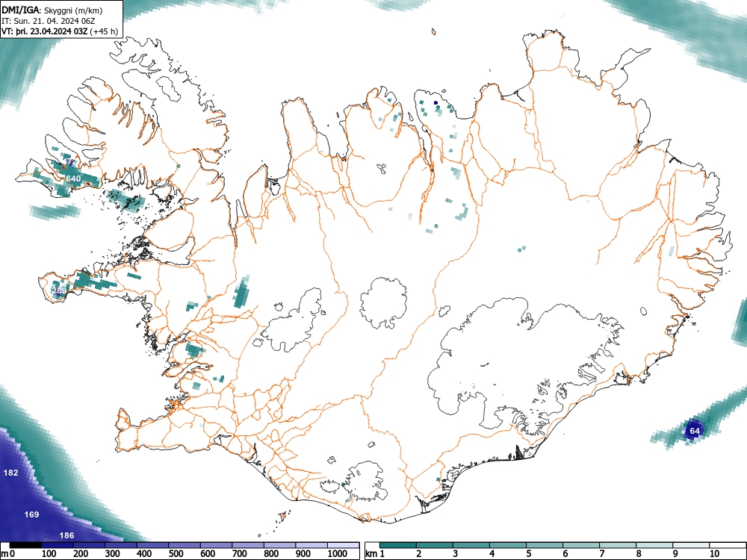This screenshot has height=560, width=747.
Task: Click the km legend '10' tick label
Action: [714, 554]
